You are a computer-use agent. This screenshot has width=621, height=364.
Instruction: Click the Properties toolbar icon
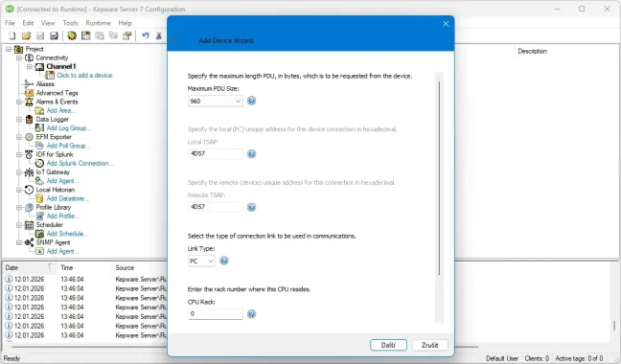click(127, 36)
